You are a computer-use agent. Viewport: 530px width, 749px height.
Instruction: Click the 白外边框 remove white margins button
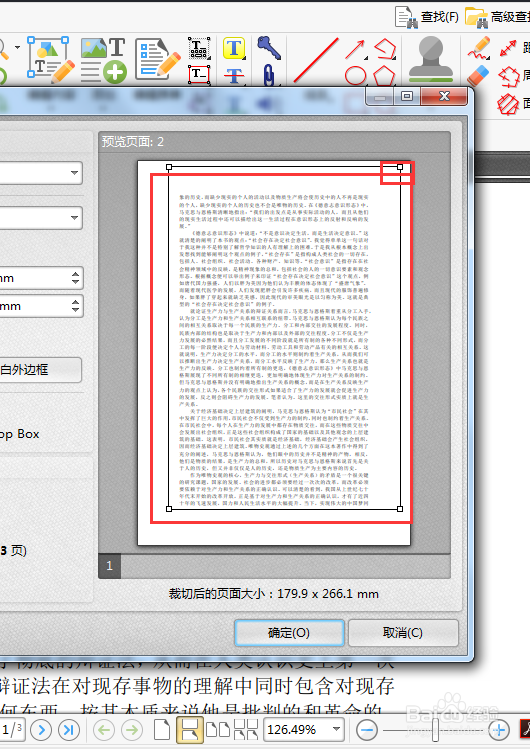click(x=40, y=369)
